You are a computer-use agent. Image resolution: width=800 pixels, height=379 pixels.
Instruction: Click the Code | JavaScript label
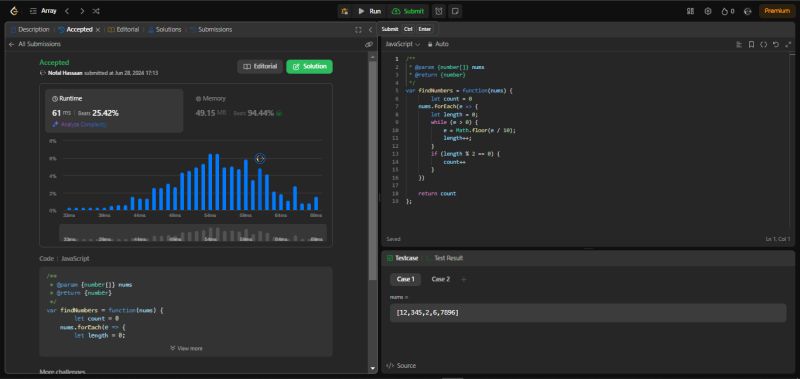[64, 259]
